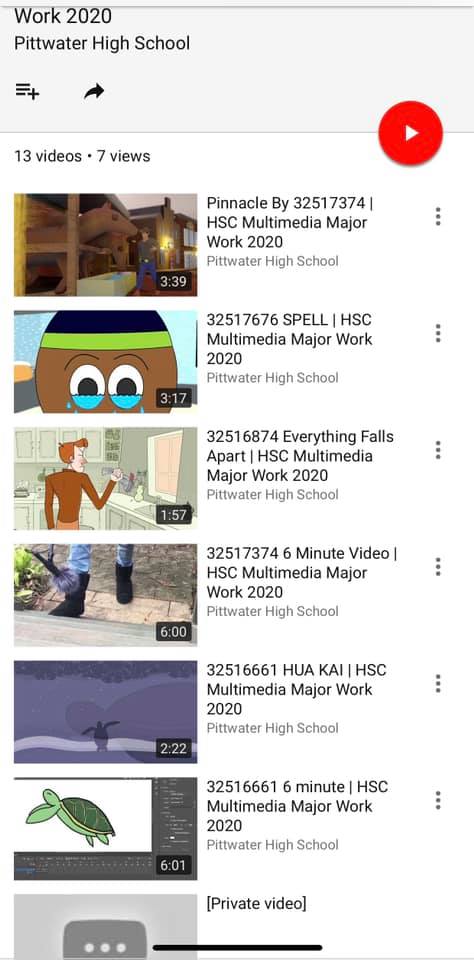Open options menu for SPELL video
Image resolution: width=474 pixels, height=960 pixels.
coord(438,334)
